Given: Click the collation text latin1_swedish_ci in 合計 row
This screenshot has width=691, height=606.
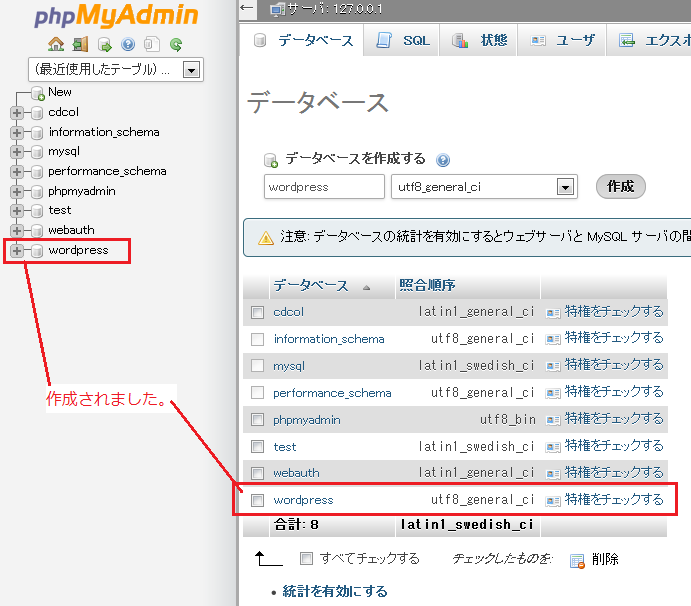Looking at the screenshot, I should (x=467, y=524).
